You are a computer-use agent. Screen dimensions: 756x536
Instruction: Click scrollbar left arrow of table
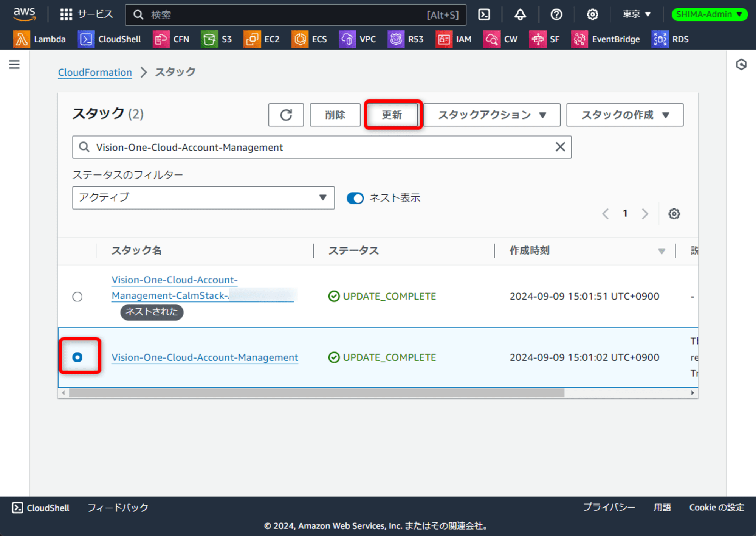point(63,393)
